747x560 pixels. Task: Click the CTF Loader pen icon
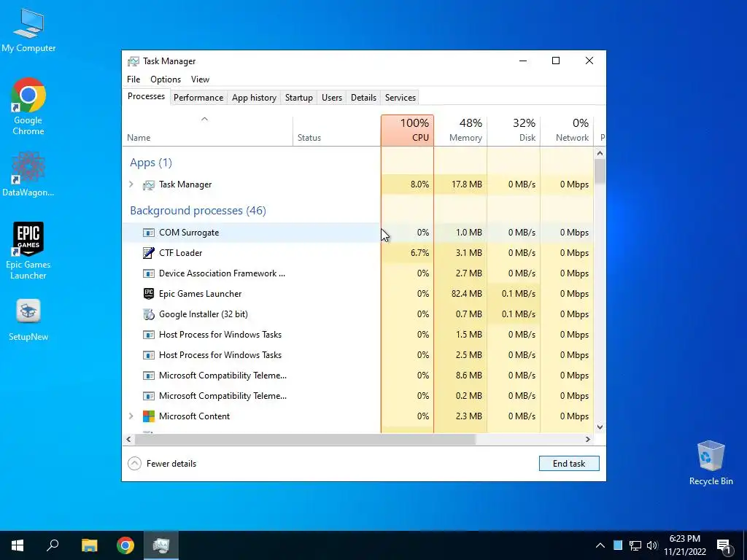coord(149,253)
